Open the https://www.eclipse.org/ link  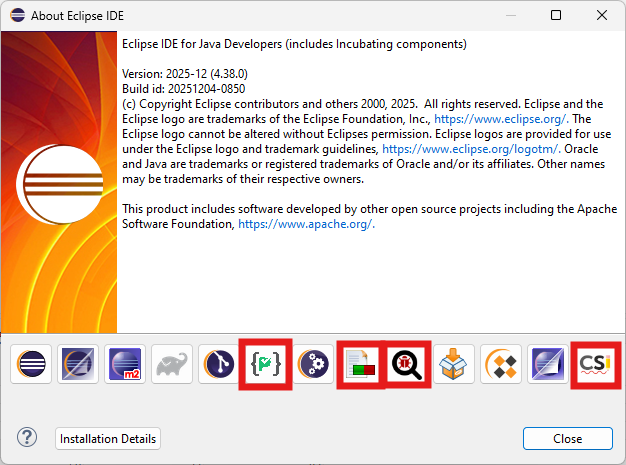(x=501, y=119)
